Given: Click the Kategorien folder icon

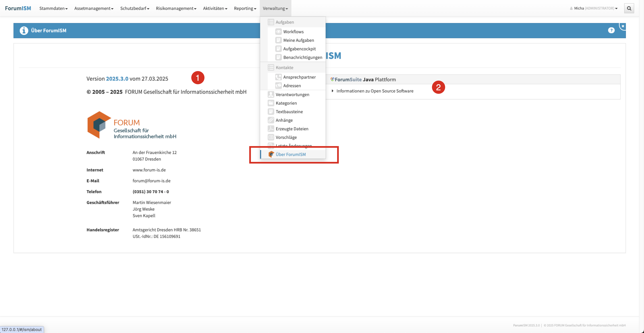Looking at the screenshot, I should (271, 103).
